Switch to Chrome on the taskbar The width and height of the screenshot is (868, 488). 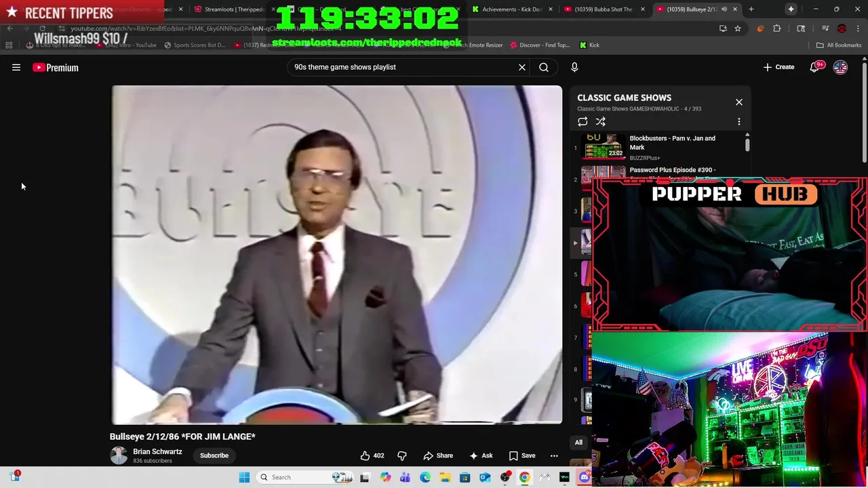[524, 477]
